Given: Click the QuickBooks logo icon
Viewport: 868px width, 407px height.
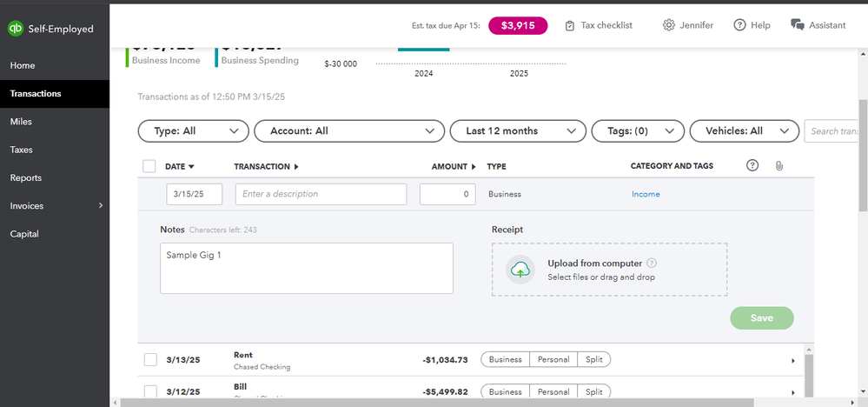Looking at the screenshot, I should coord(16,29).
